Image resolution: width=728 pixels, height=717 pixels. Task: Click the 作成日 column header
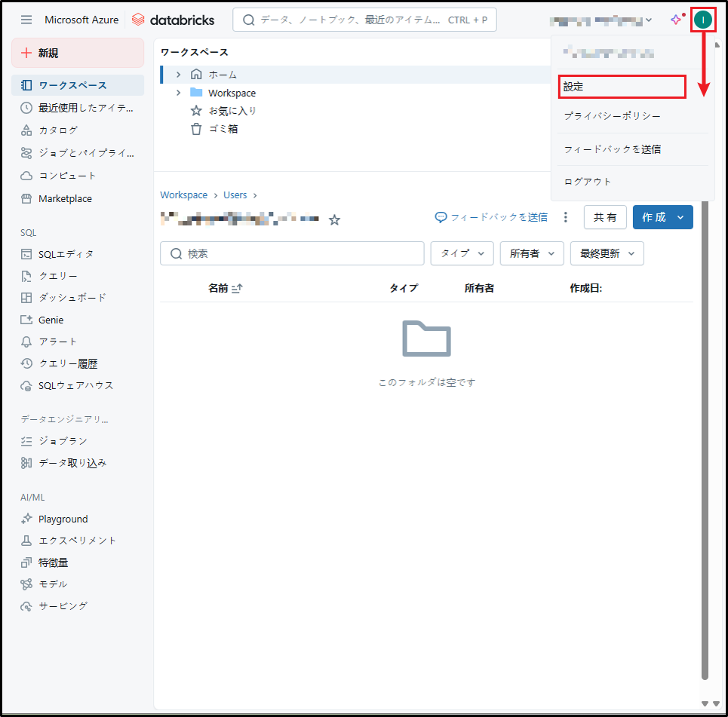coord(586,288)
